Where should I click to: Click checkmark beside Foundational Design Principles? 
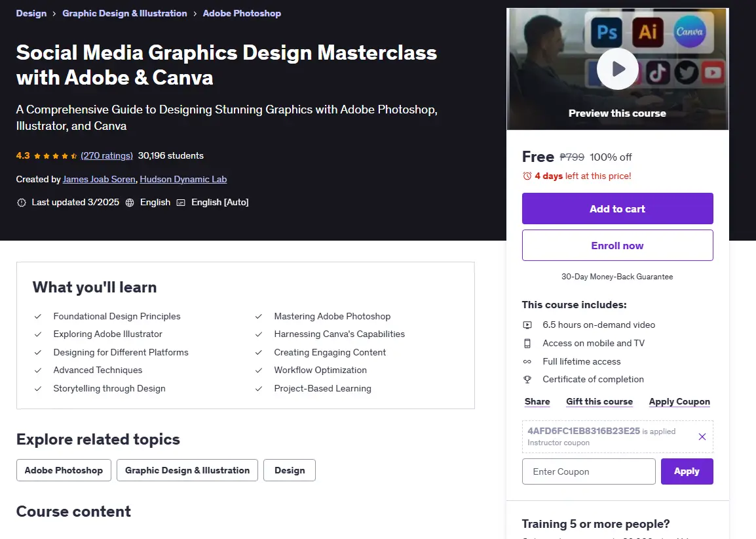(37, 317)
